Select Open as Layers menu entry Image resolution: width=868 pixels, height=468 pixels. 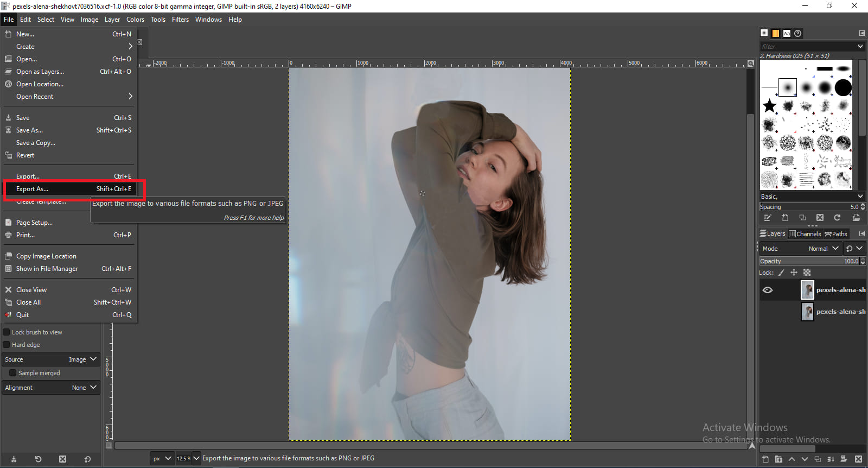(69, 72)
